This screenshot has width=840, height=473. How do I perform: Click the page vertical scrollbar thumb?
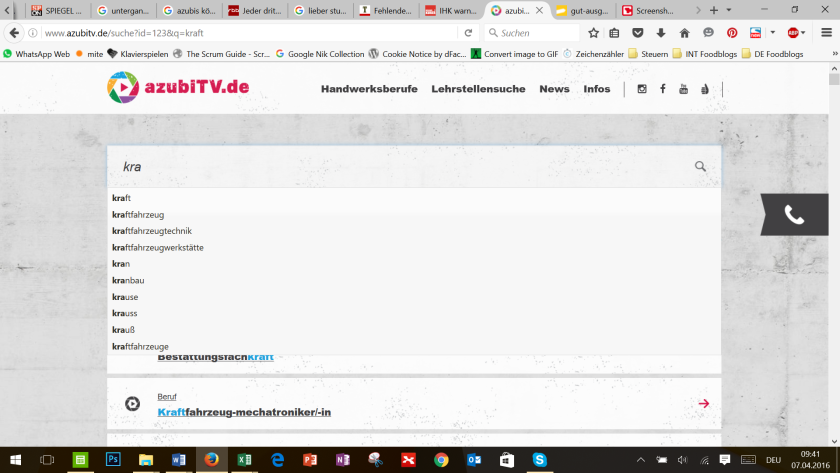pos(834,79)
